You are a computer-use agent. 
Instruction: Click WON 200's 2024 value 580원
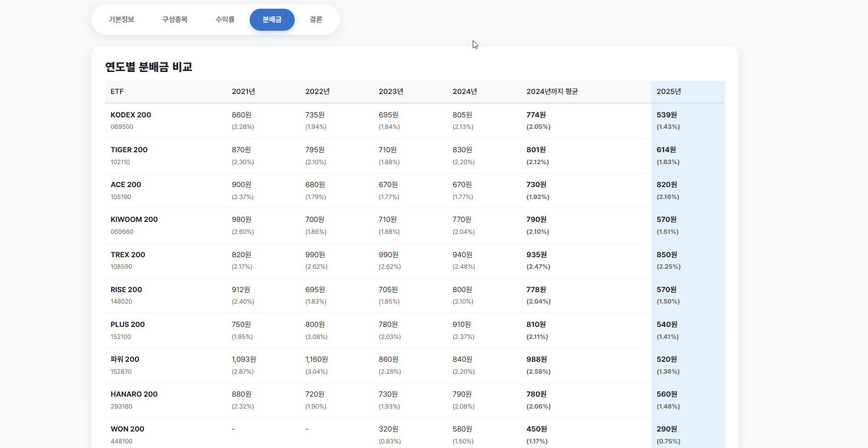(x=462, y=429)
